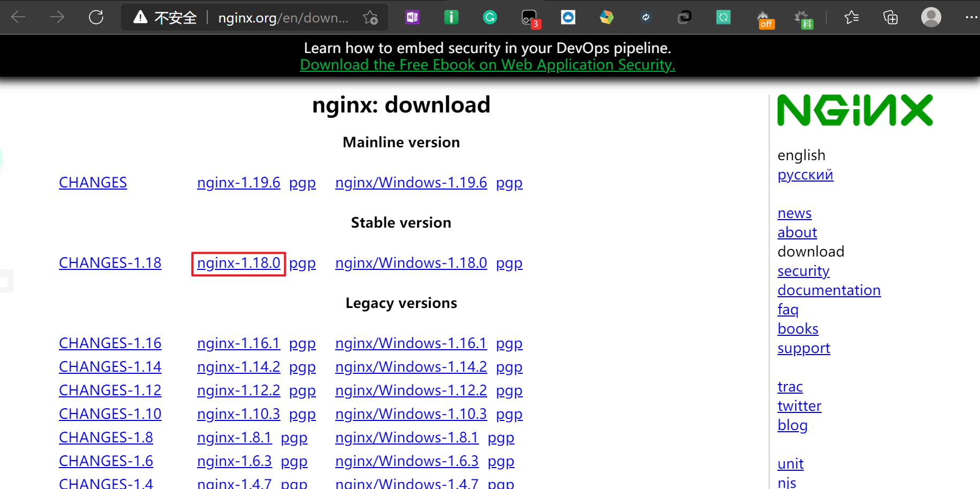Download nginx/Windows-1.14.2
Viewport: 980px width, 489px height.
click(411, 367)
